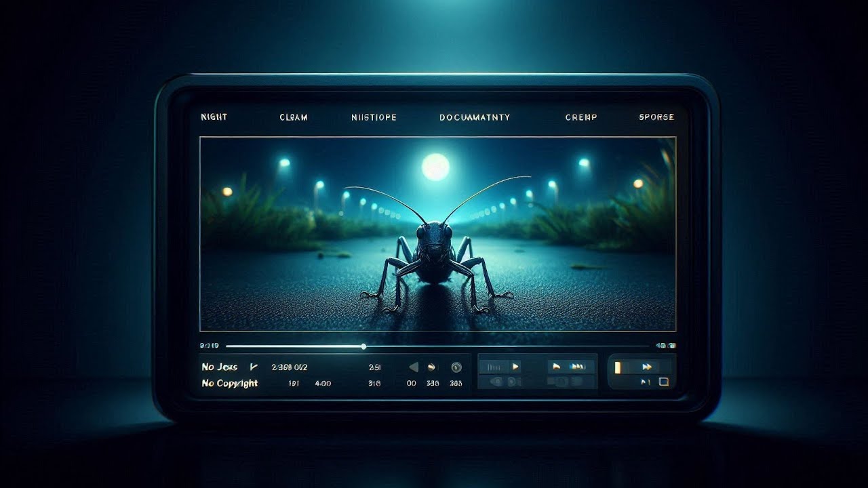Viewport: 868px width, 488px height.
Task: Open the NIGHT tab
Action: tap(214, 117)
